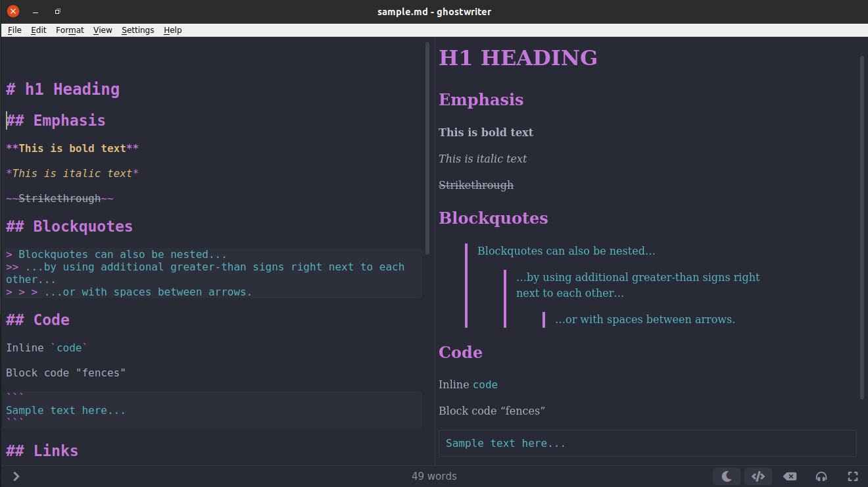
Task: Open the Help menu
Action: [x=173, y=30]
